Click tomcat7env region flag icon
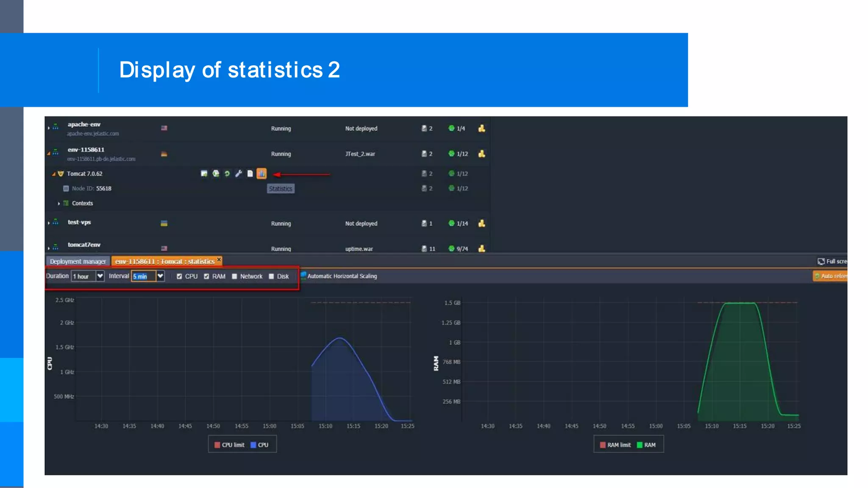The image size is (868, 488). click(x=164, y=248)
